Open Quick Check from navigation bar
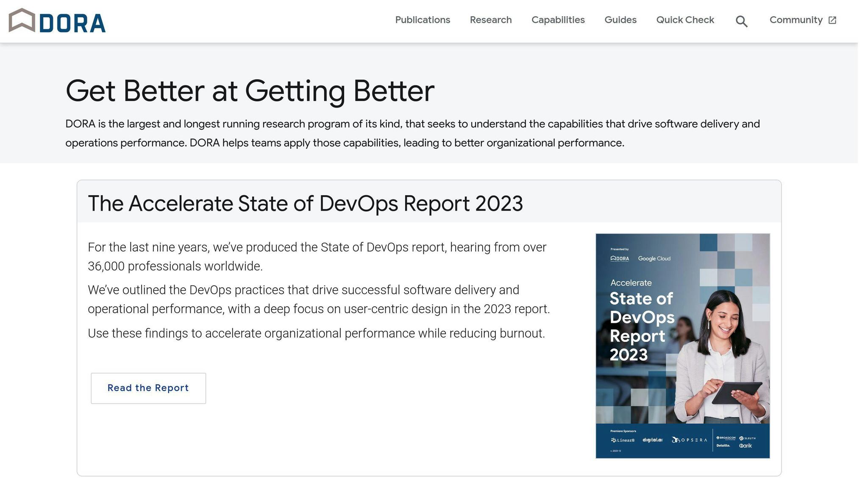Screen dimensions: 868x488 click(x=685, y=20)
